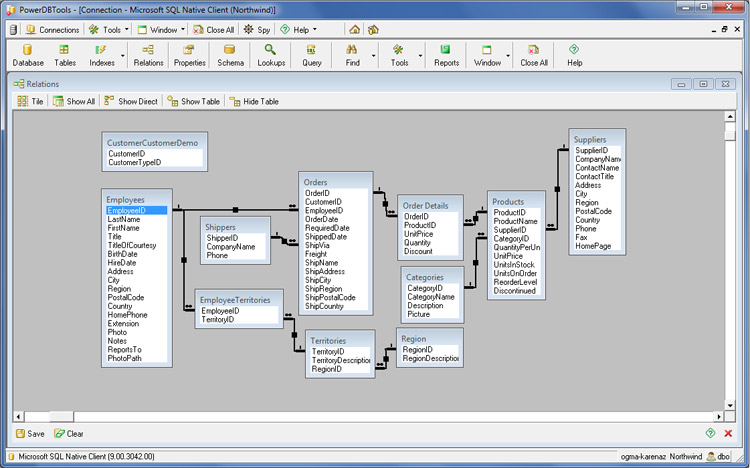
Task: Click the Properties toolbar icon
Action: (189, 55)
